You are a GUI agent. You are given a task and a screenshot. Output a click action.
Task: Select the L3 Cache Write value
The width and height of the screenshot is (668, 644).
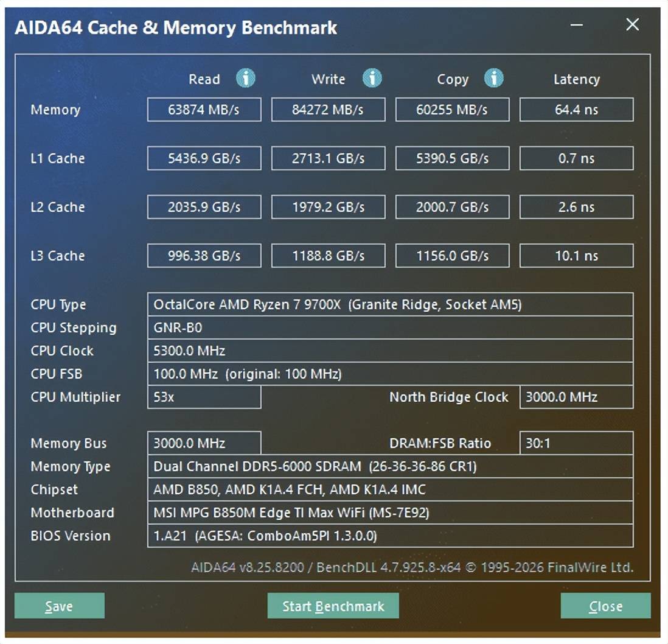(328, 256)
